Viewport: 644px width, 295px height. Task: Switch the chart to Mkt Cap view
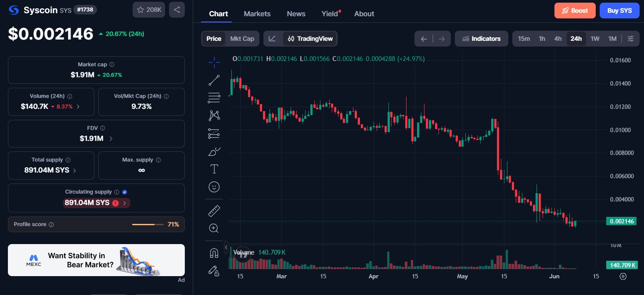(242, 39)
